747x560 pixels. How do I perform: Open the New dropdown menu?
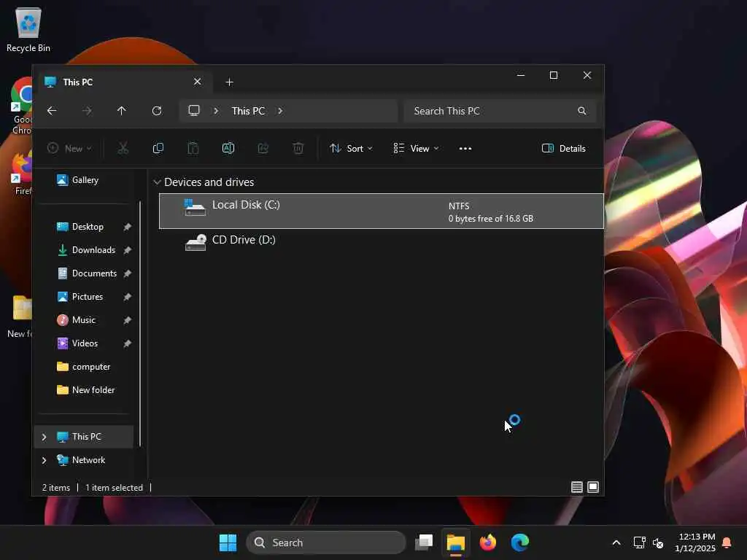click(x=70, y=149)
